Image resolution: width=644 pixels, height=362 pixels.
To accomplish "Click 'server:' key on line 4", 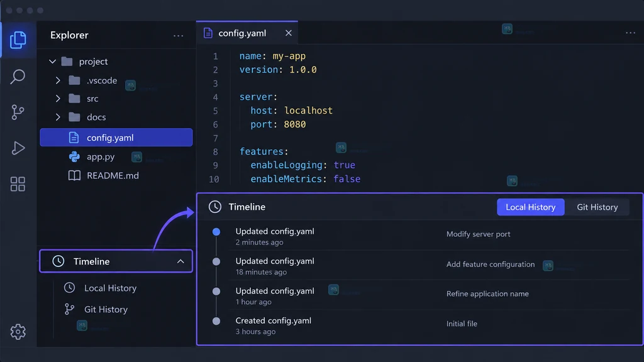I will [x=258, y=97].
